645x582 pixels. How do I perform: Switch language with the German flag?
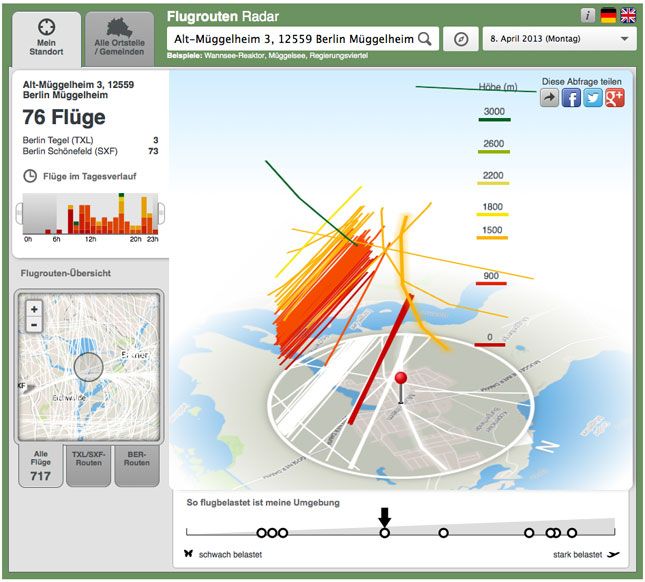(608, 15)
